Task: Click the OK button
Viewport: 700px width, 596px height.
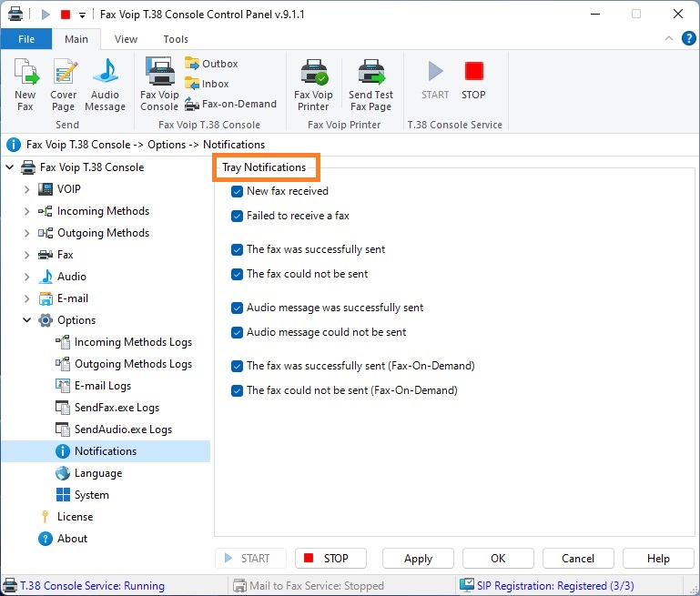Action: 498,558
